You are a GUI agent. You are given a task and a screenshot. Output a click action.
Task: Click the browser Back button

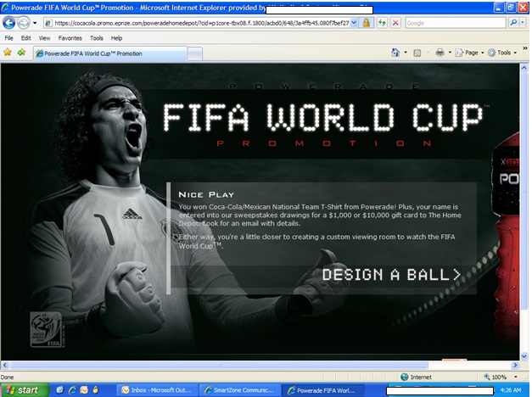(x=10, y=23)
